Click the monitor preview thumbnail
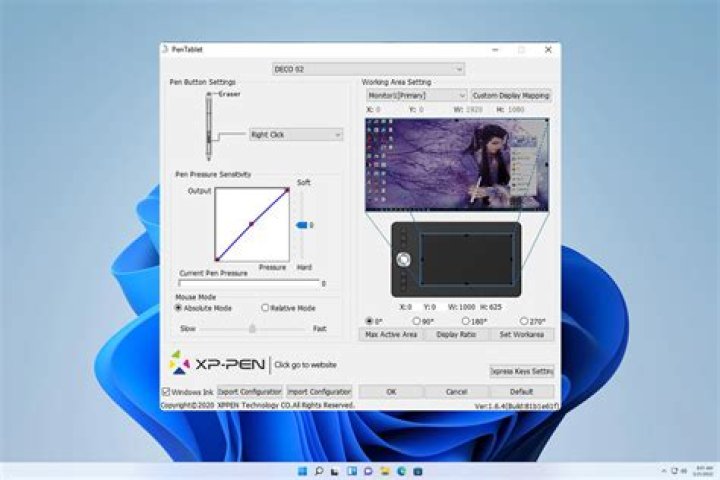 click(x=457, y=165)
